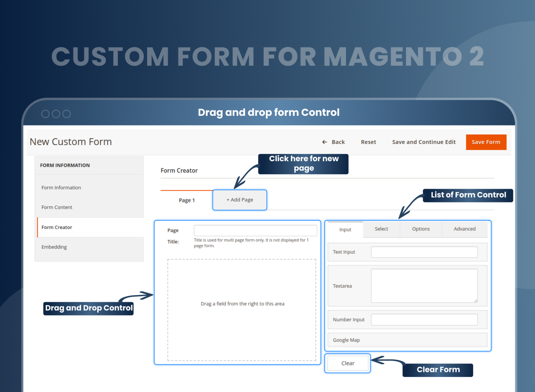The image size is (535, 392).
Task: Click the Page Title input field
Action: tap(255, 230)
